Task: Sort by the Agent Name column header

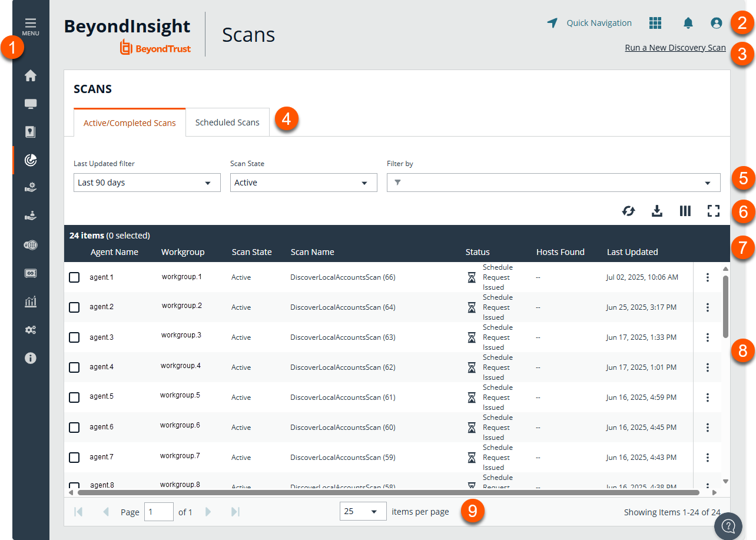Action: 114,252
